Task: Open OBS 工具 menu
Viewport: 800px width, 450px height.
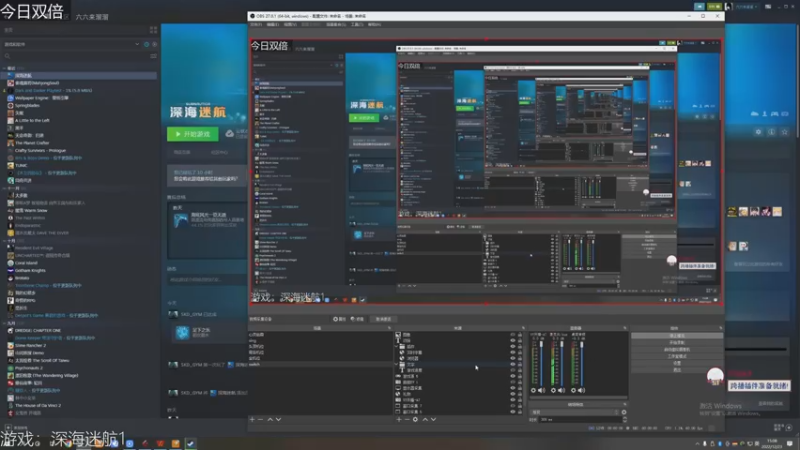Action: [357, 24]
